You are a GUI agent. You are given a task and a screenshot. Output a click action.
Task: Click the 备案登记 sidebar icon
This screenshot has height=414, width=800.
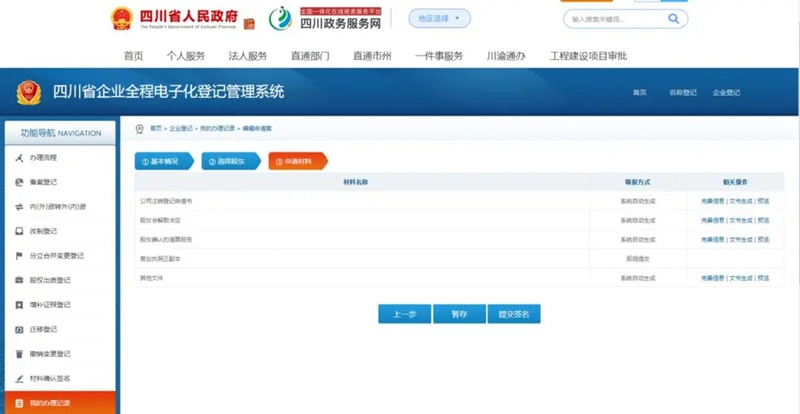[x=19, y=182]
